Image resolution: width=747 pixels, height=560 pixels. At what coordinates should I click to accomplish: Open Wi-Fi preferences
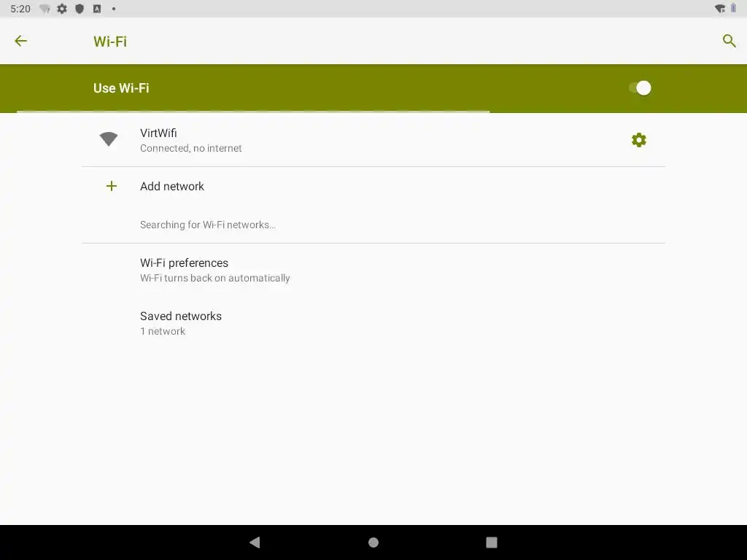pos(373,270)
